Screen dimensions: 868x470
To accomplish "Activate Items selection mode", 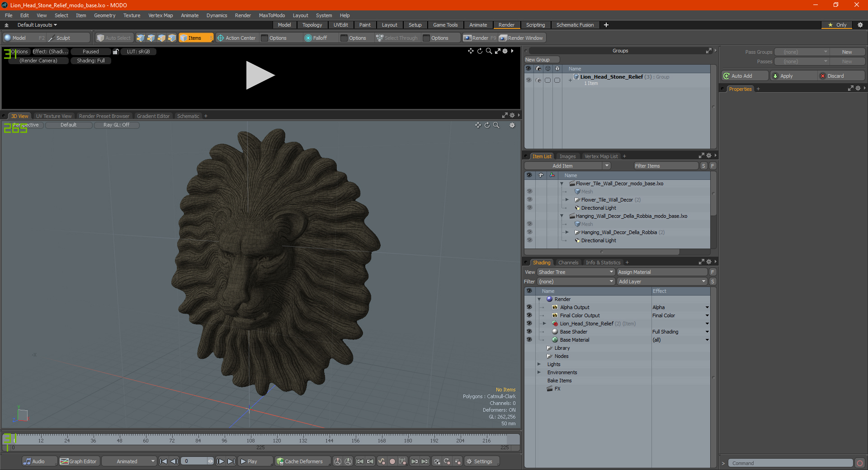I will tap(196, 38).
